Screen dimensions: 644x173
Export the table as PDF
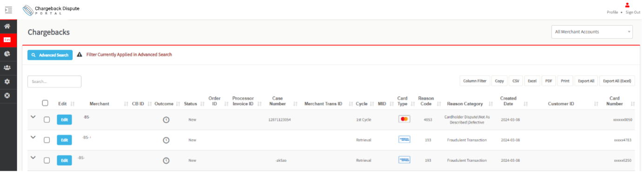(x=549, y=81)
